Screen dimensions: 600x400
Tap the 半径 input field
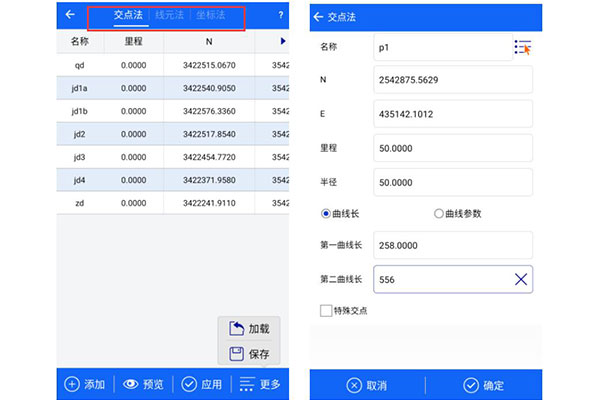coord(452,182)
